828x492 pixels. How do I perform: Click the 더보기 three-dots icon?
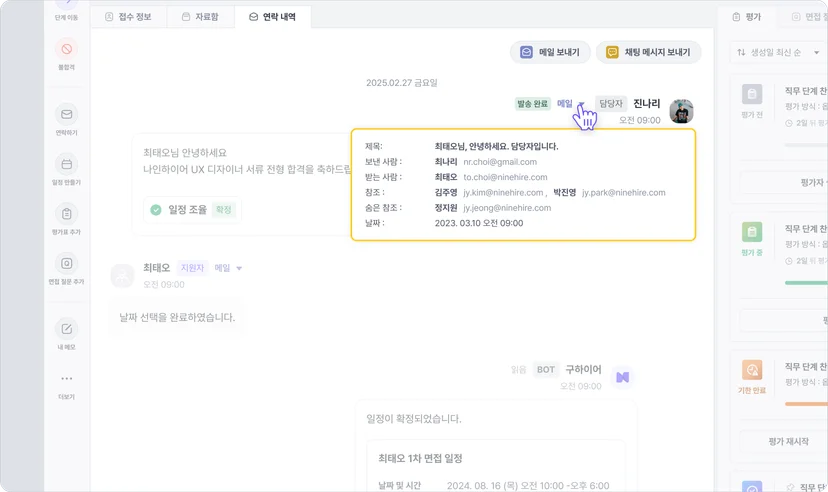[x=67, y=379]
